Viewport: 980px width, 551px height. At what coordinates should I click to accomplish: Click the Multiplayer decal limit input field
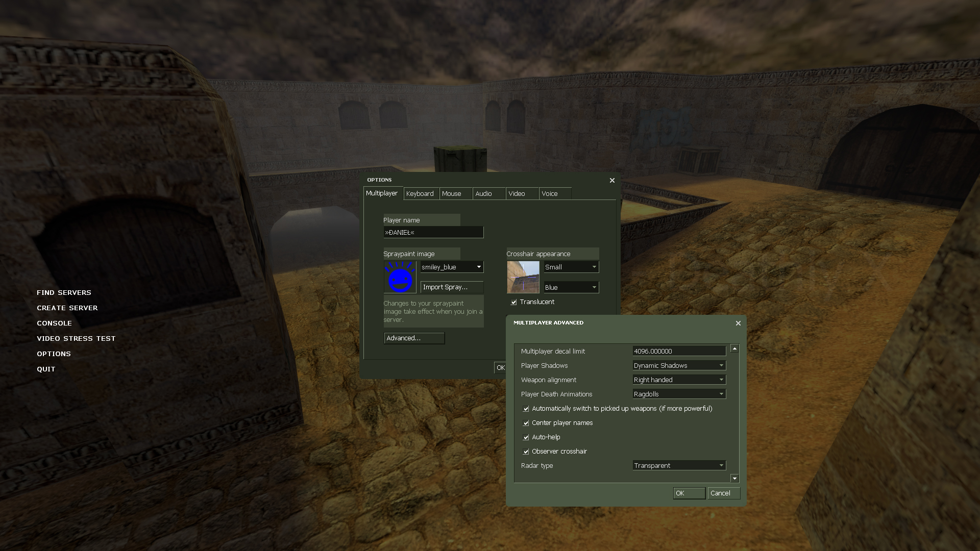coord(679,351)
